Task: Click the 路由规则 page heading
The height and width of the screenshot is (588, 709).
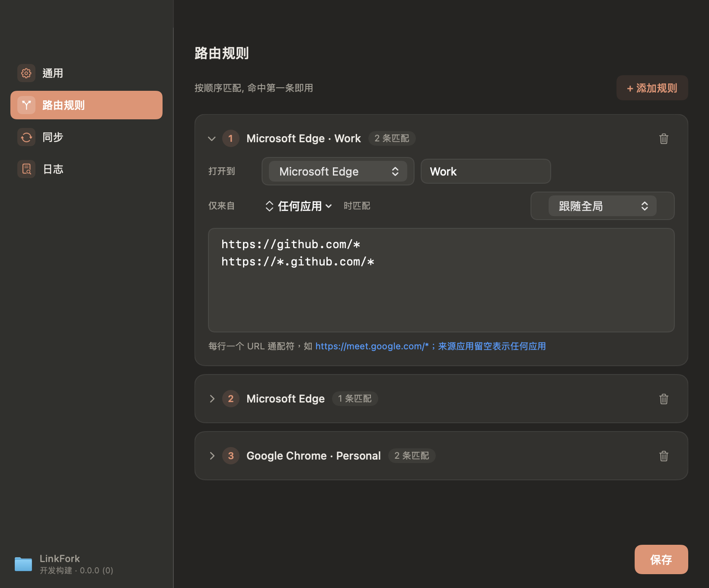Action: click(x=222, y=53)
